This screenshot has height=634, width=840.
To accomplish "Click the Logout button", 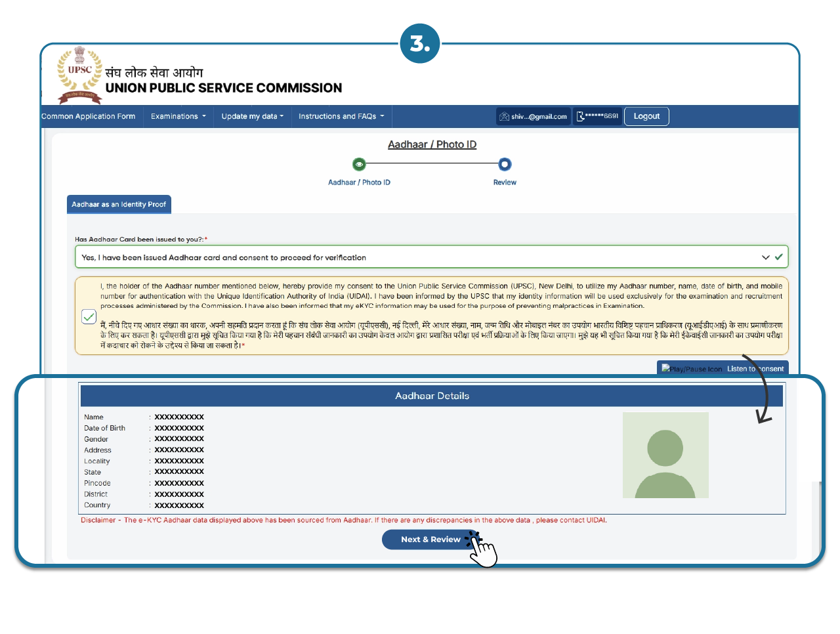I will (646, 116).
